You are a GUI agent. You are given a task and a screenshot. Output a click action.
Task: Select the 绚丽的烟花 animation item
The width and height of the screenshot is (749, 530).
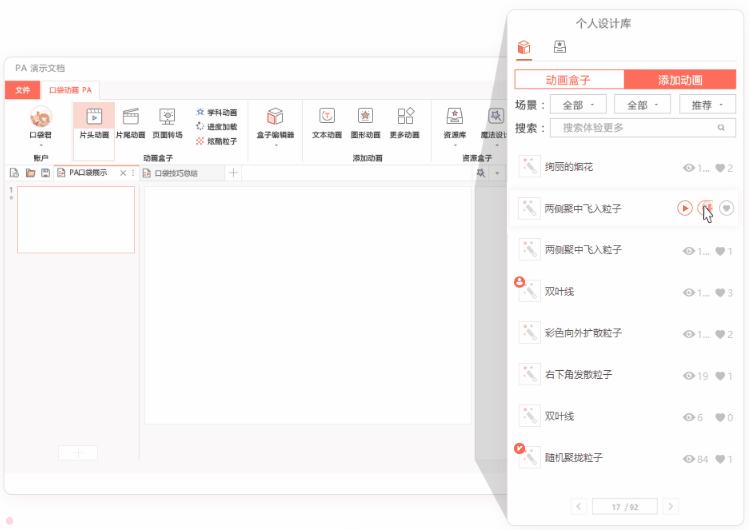tap(625, 167)
